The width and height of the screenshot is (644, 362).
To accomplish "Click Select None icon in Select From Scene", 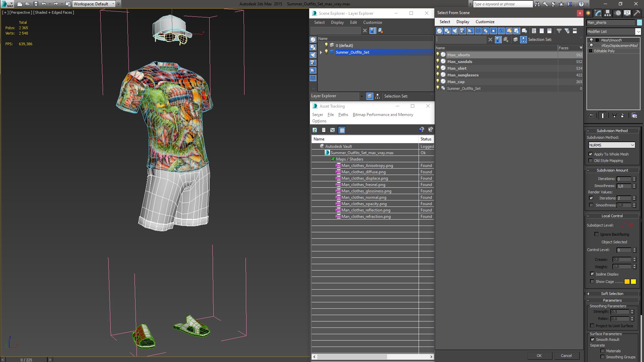I will pyautogui.click(x=542, y=31).
